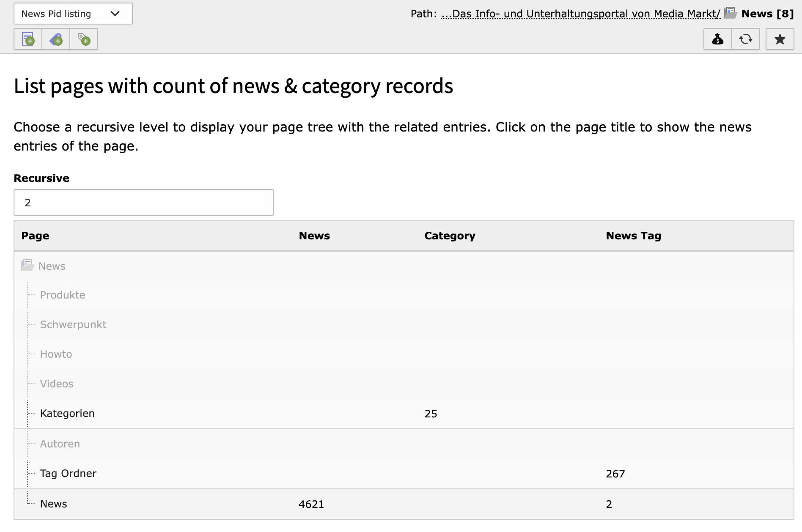Image resolution: width=802 pixels, height=532 pixels.
Task: Click the News folder icon in path
Action: [x=730, y=13]
